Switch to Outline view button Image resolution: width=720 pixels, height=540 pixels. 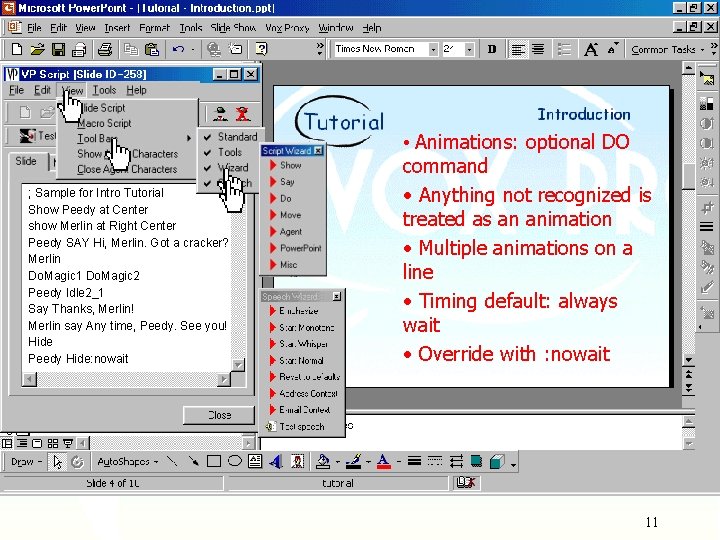point(22,444)
